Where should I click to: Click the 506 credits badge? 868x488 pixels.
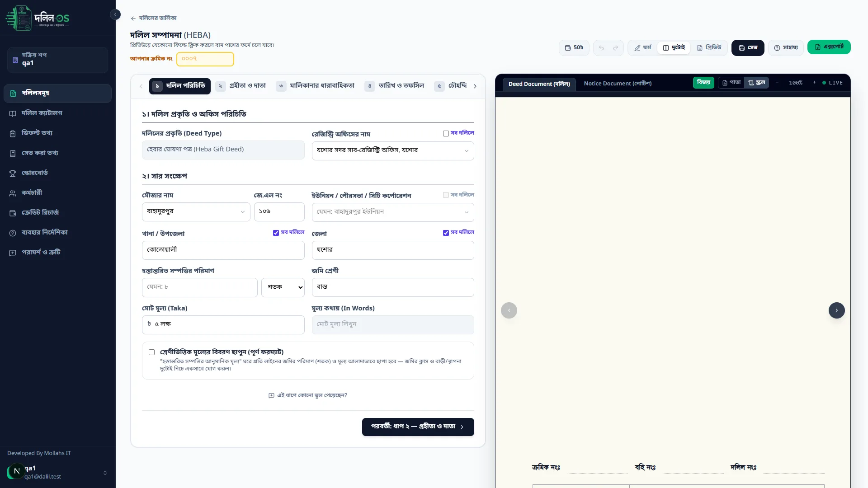[x=574, y=47]
